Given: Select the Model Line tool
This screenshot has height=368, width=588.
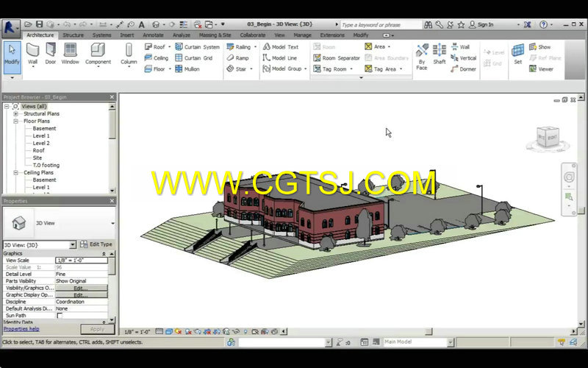Looking at the screenshot, I should (x=280, y=58).
